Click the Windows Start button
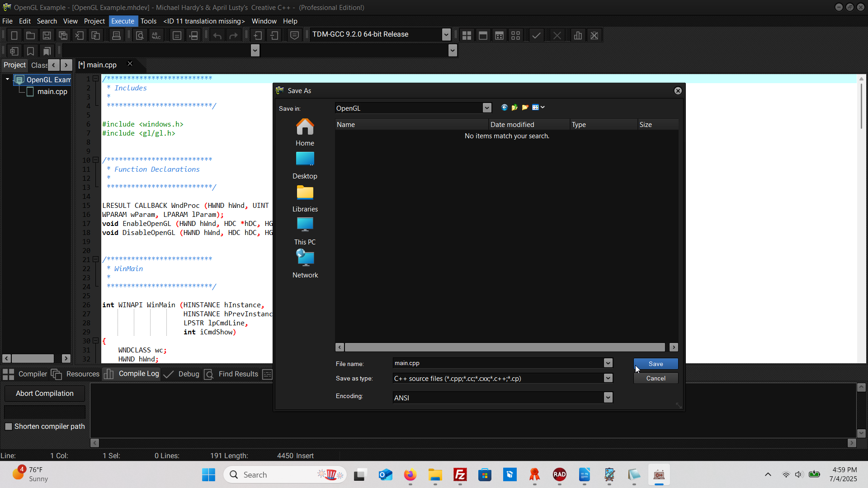This screenshot has width=868, height=488. click(x=208, y=474)
